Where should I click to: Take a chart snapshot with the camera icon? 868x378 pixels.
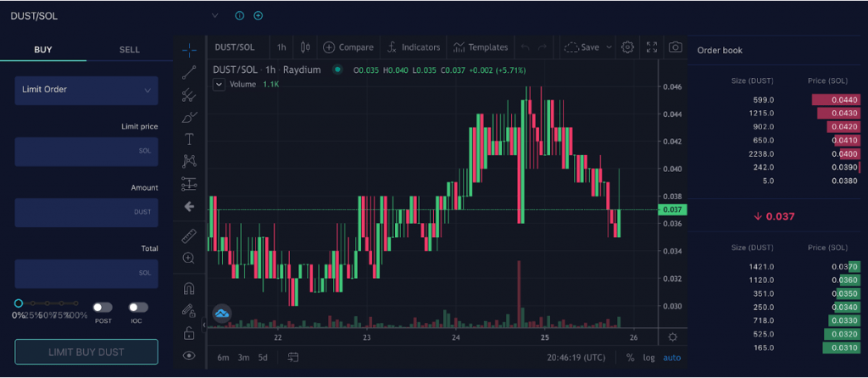coord(676,47)
